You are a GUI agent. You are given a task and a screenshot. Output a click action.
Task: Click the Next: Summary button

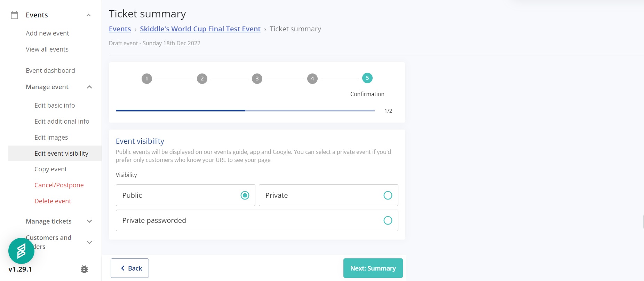click(x=373, y=268)
